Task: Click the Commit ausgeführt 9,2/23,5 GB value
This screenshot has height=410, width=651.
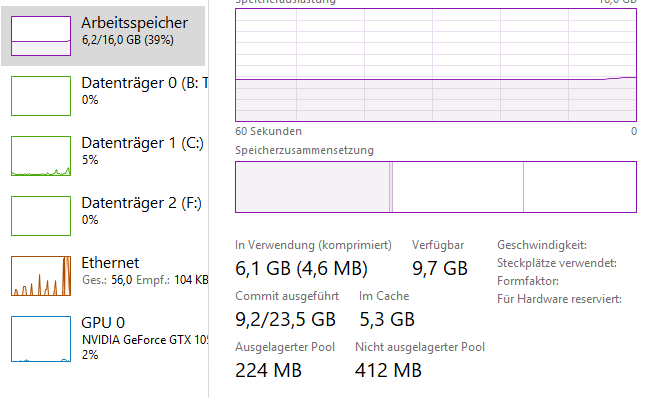Action: 285,320
